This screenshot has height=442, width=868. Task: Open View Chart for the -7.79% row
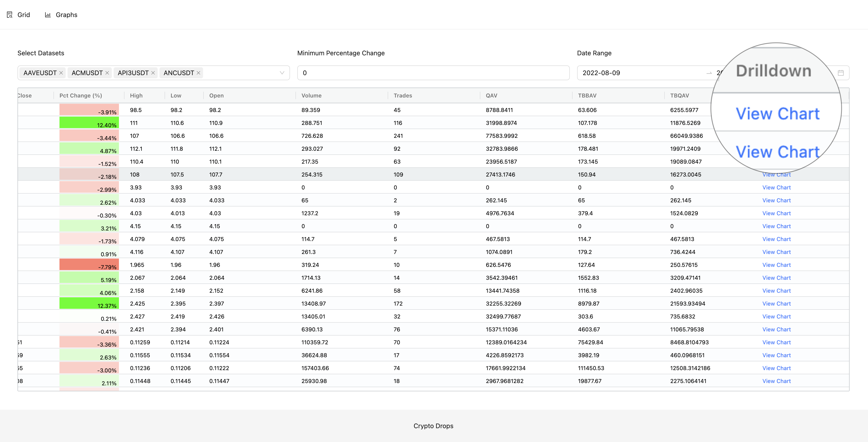pyautogui.click(x=776, y=265)
